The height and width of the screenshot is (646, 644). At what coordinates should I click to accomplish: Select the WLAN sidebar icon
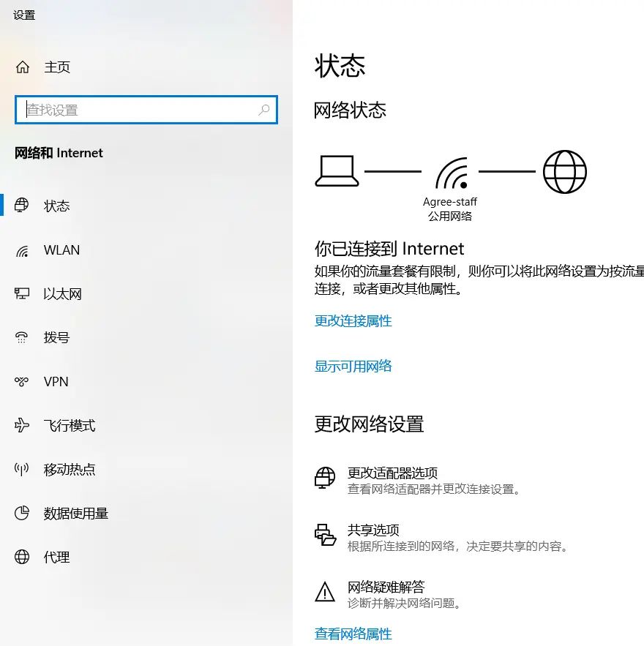click(21, 249)
